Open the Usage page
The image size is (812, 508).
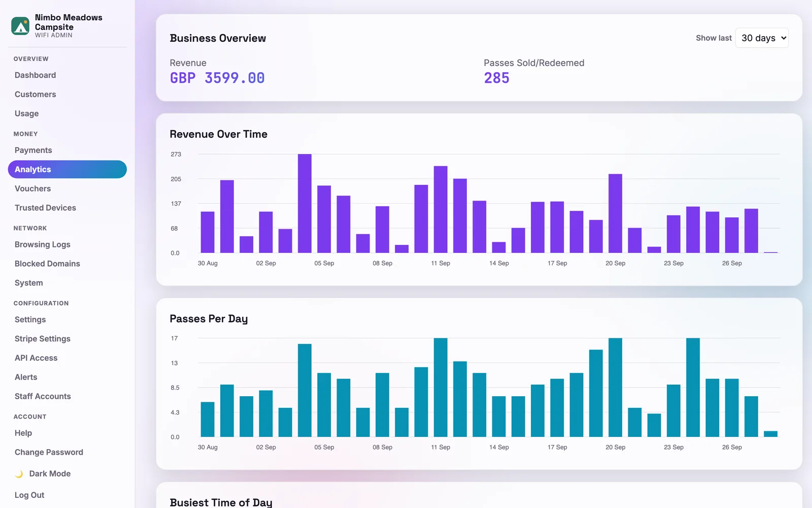point(67,114)
